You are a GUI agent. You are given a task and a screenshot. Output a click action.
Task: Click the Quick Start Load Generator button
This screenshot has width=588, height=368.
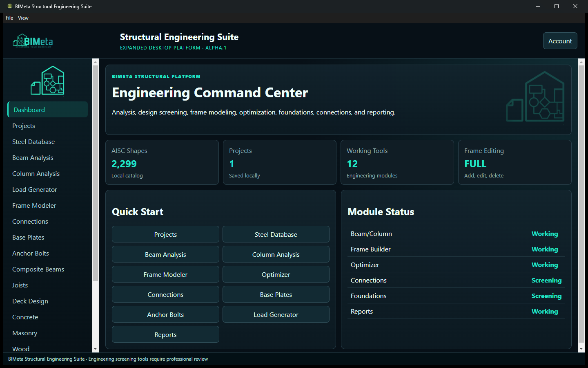pyautogui.click(x=276, y=314)
